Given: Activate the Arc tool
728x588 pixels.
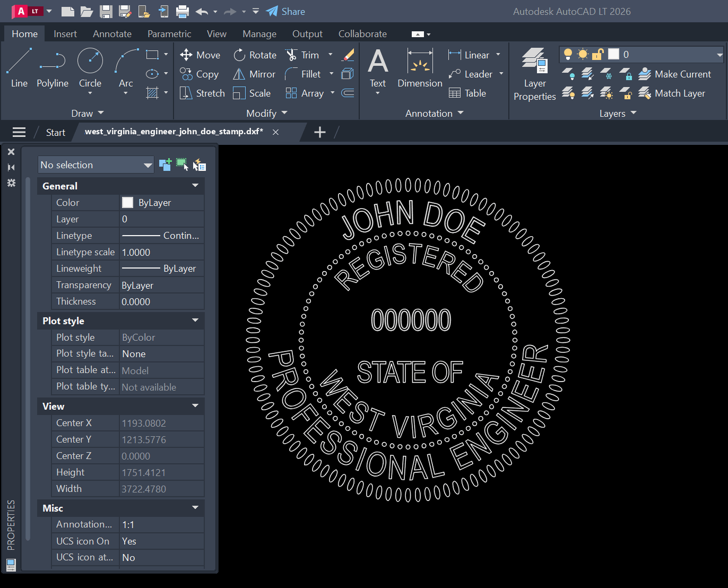Looking at the screenshot, I should (126, 67).
